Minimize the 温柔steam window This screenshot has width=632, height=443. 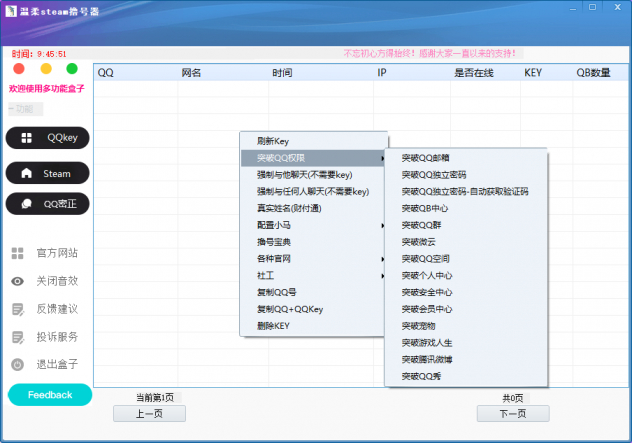(573, 8)
